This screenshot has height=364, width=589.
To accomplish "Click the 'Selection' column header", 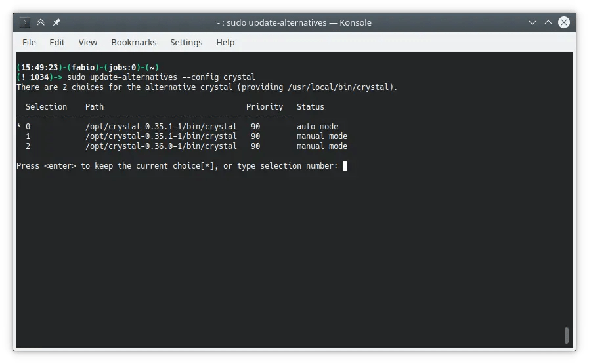I will click(x=46, y=107).
